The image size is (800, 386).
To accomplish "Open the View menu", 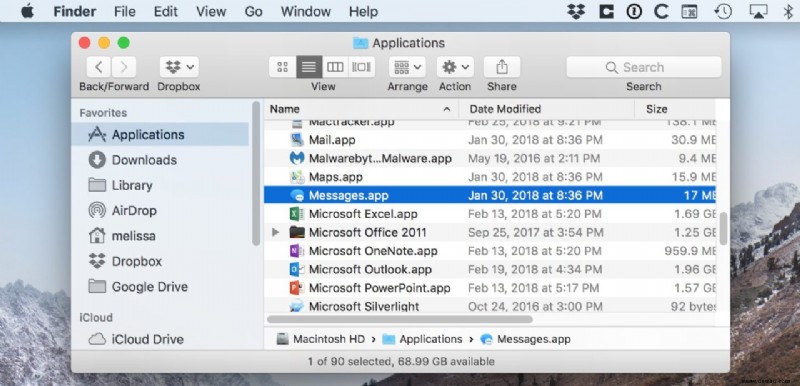I will [211, 12].
